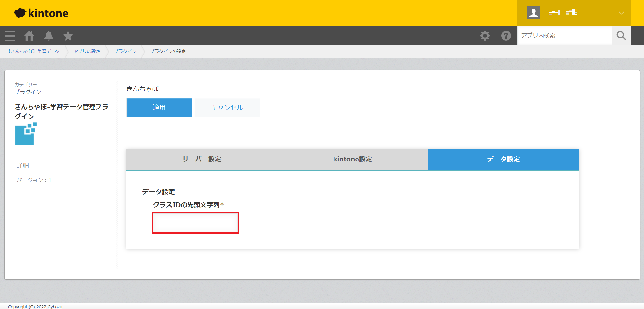Viewport: 644px width, 309px height.
Task: Click the search magnifier button
Action: (621, 36)
